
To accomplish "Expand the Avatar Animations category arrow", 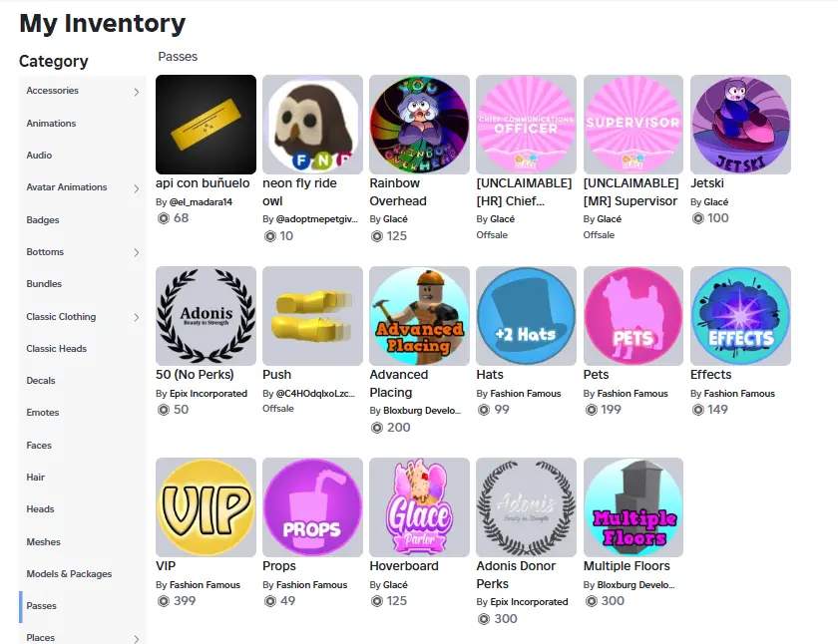I will [x=137, y=188].
